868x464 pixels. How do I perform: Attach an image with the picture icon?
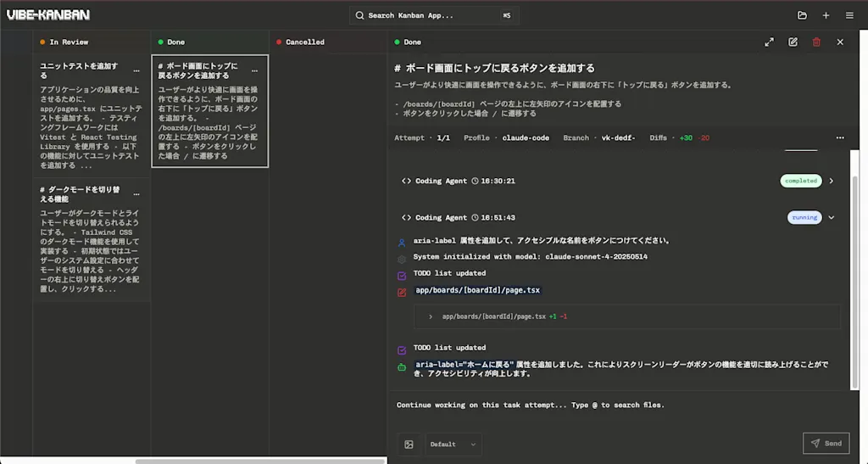[x=409, y=444]
